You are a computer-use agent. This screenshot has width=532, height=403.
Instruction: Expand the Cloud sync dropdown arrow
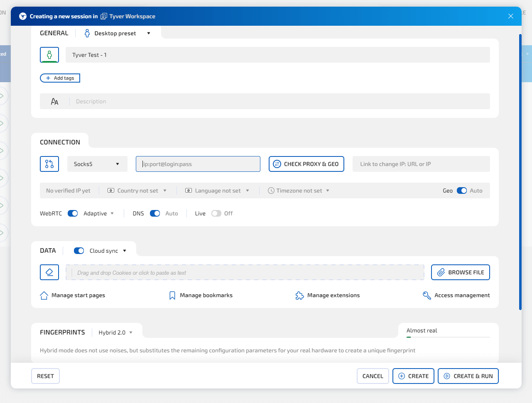[x=125, y=251]
